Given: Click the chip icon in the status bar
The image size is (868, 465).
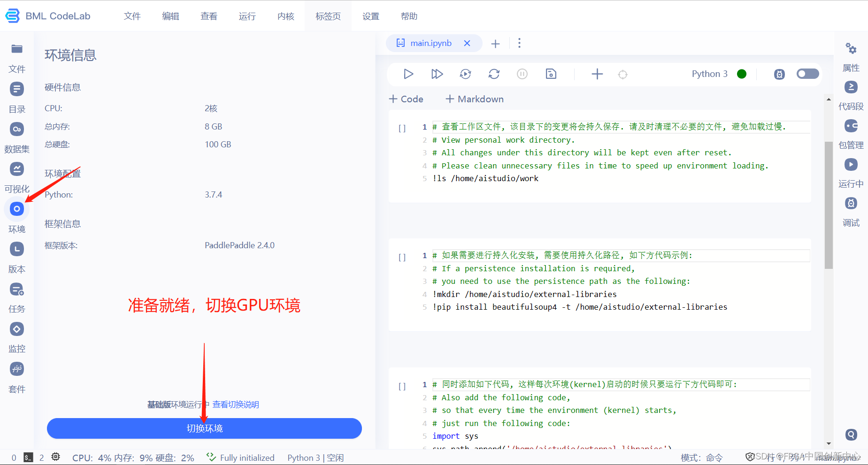Looking at the screenshot, I should (x=55, y=457).
